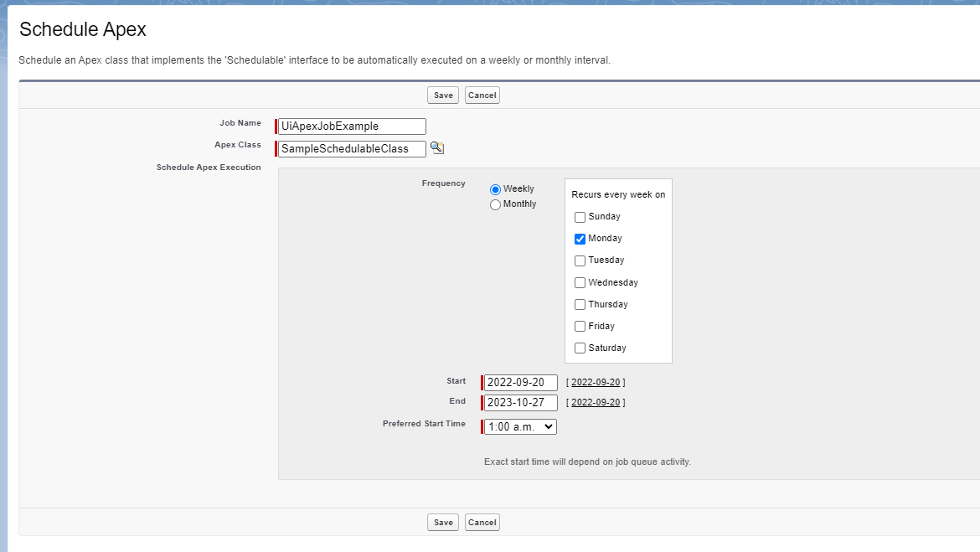This screenshot has width=980, height=552.
Task: Open the Apex Class lookup search icon
Action: tap(436, 147)
